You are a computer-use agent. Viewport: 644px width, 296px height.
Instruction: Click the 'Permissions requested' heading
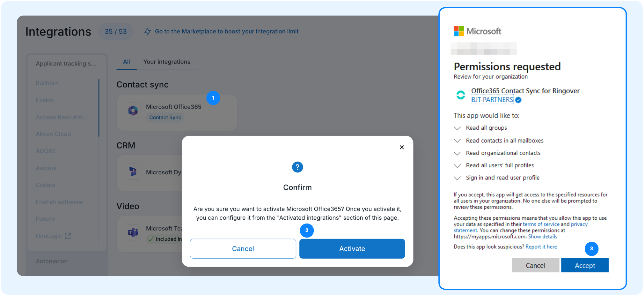[x=507, y=66]
